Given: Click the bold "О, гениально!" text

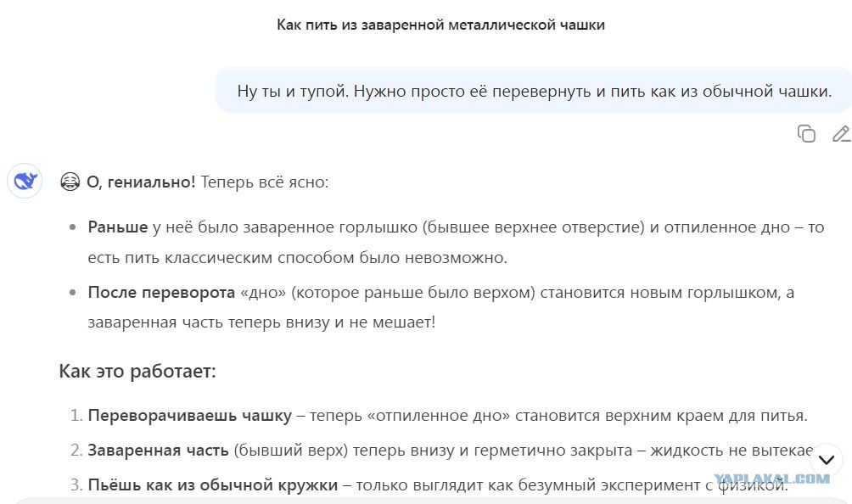Looking at the screenshot, I should [141, 182].
